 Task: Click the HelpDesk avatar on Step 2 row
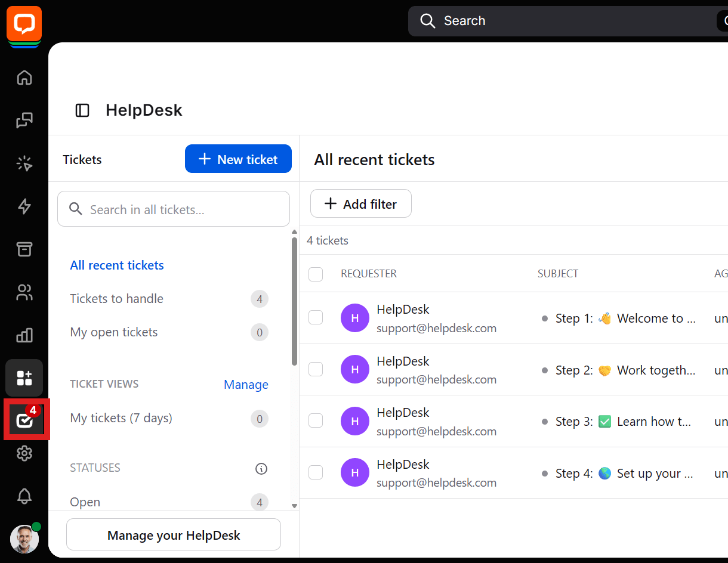pos(355,370)
